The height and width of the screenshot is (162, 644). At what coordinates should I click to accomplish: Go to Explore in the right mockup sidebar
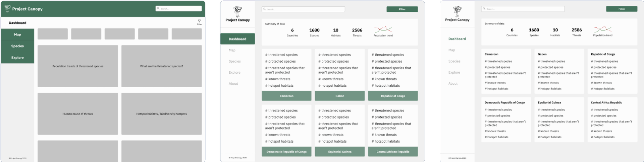coord(454,72)
